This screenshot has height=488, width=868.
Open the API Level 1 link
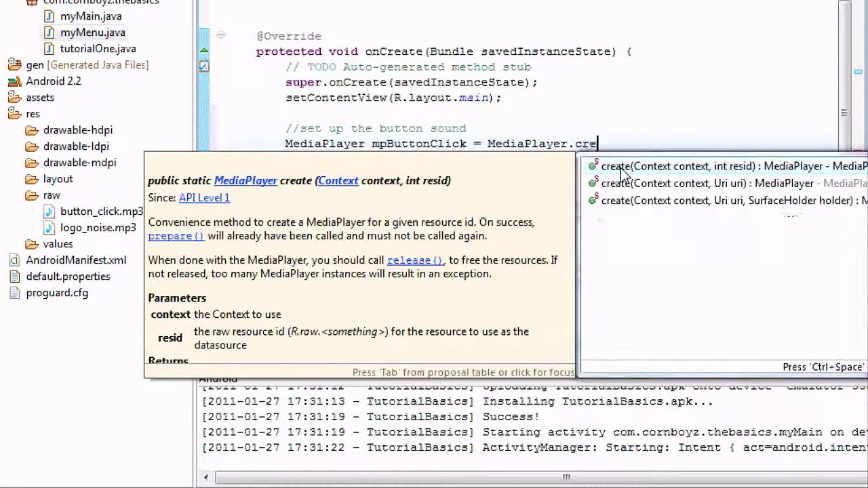coord(204,197)
